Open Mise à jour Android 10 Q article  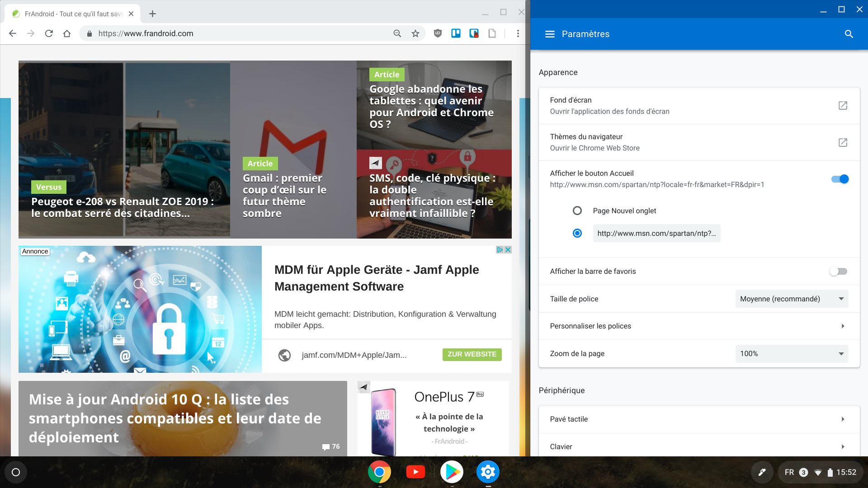click(175, 418)
